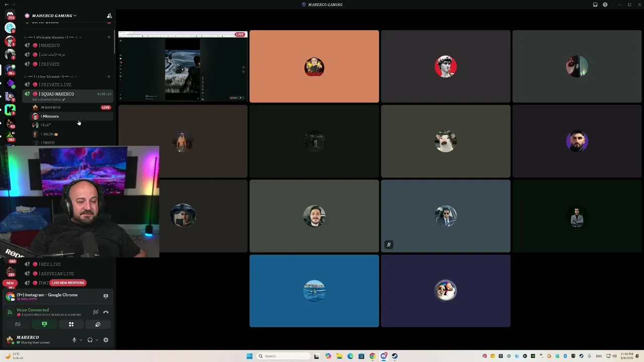Open the Discord inbox icon in title bar
Viewport: 644px width, 362px height.
point(595,5)
